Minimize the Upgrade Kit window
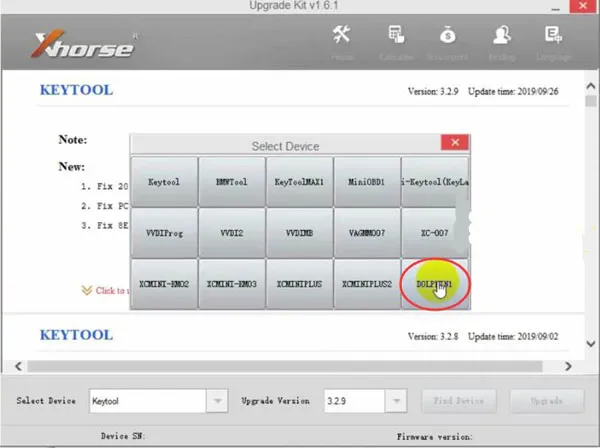Screen dimensions: 600x448 click(556, 8)
